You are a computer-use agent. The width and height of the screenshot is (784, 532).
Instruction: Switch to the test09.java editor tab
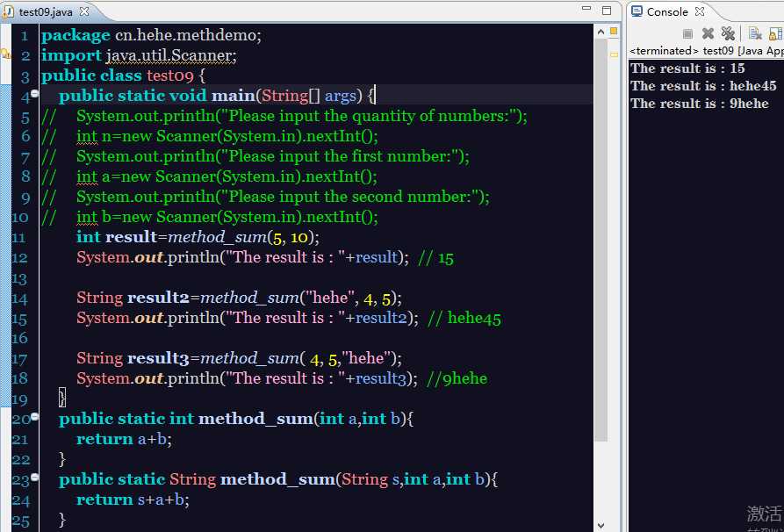(x=46, y=12)
